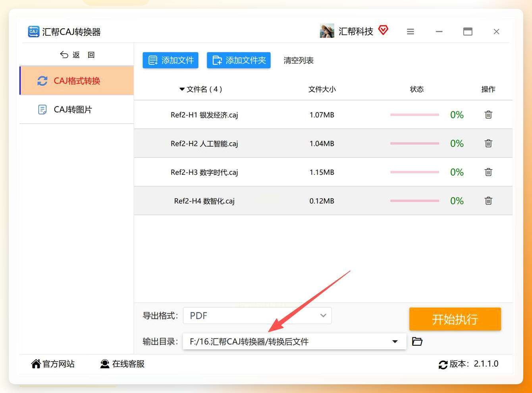Clear the list with 清空列表
Image resolution: width=532 pixels, height=393 pixels.
[299, 60]
